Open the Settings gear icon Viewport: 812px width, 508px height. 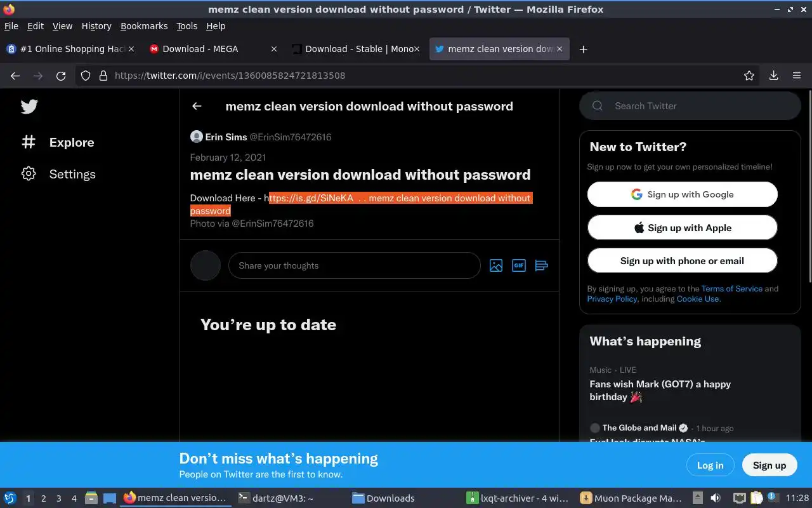[29, 174]
